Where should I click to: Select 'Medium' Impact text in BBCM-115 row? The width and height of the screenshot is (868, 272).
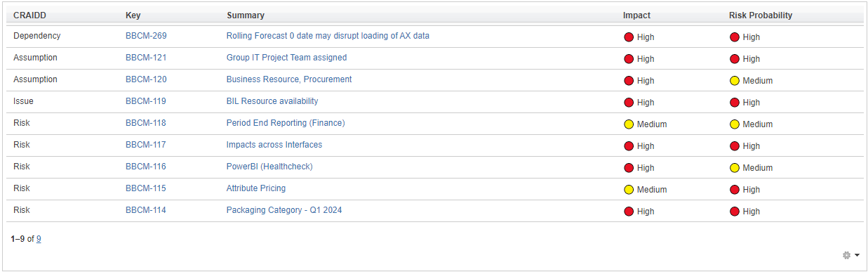(x=652, y=190)
